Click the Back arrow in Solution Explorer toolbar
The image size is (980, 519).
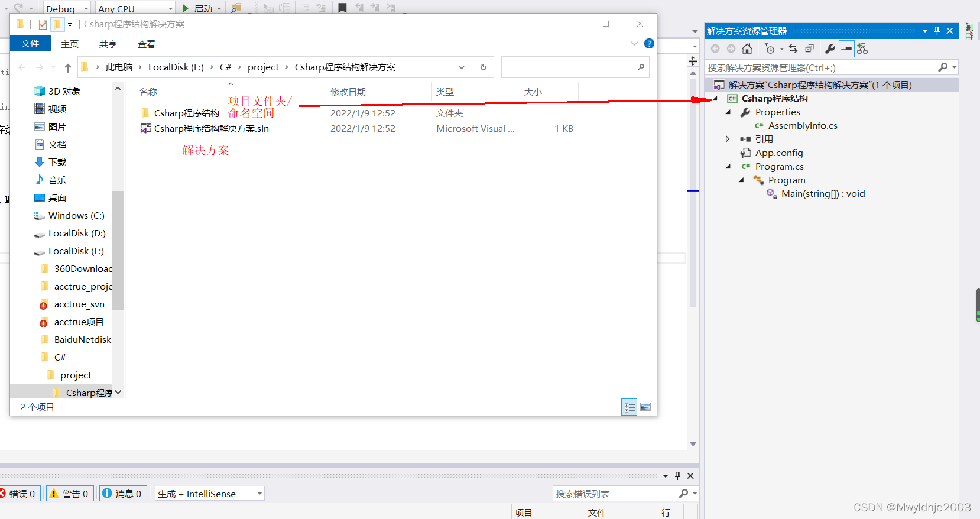tap(715, 48)
